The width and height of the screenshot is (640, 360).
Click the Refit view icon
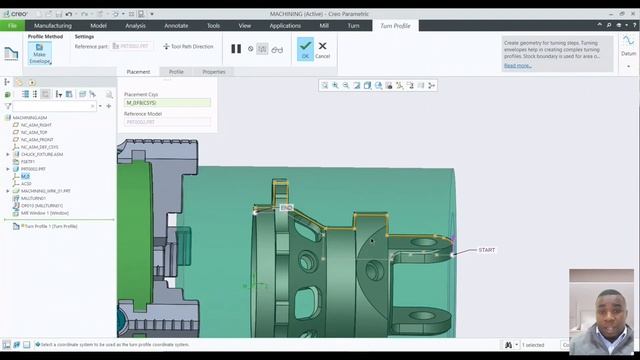pyautogui.click(x=324, y=85)
